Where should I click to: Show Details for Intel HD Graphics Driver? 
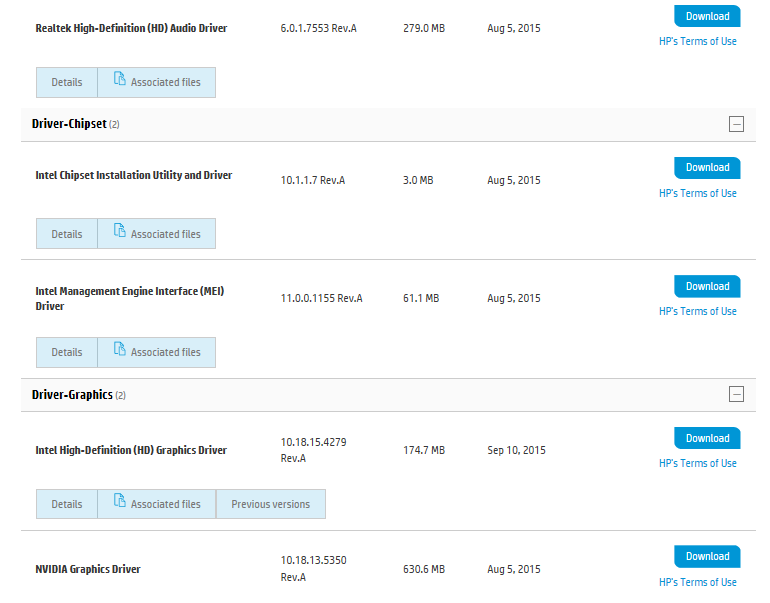[x=67, y=504]
